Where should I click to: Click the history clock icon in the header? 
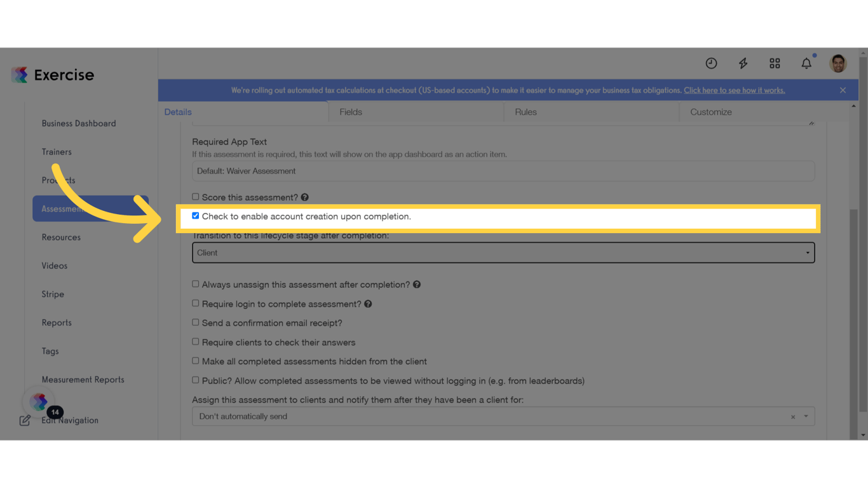point(710,64)
